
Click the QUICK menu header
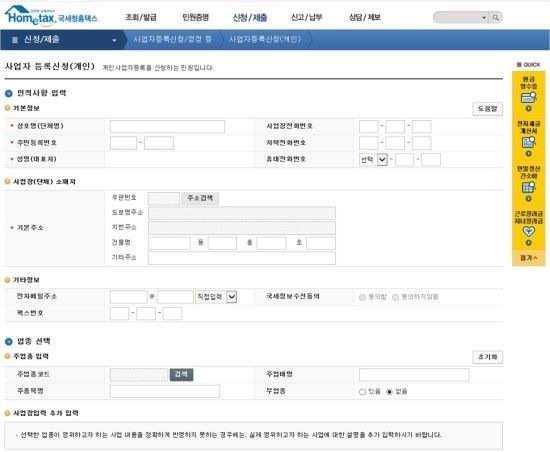529,65
